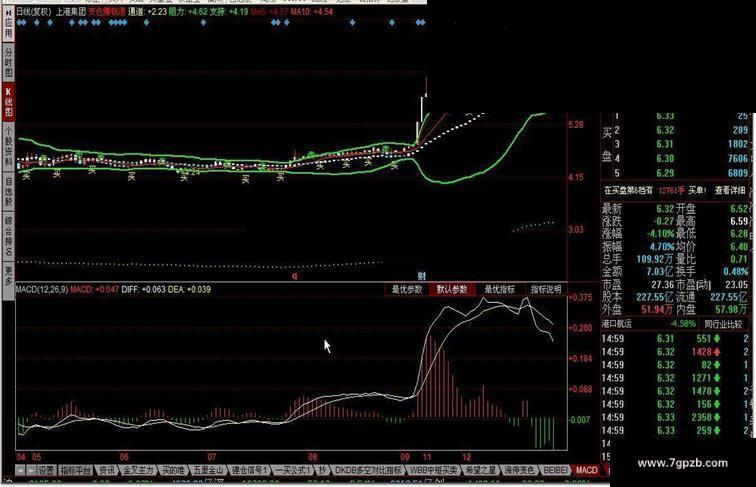Click the trade row with volume 551
Screen dimensions: 756x487
(675, 339)
